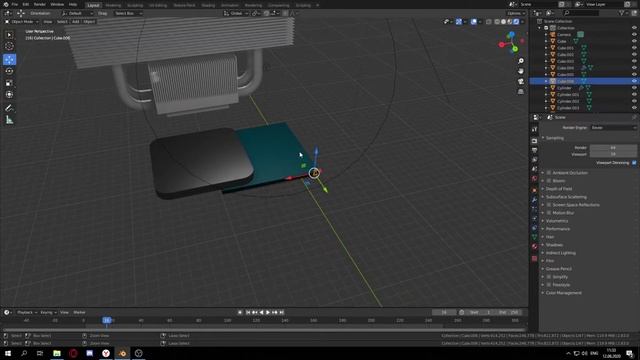Open the timeline Playback menu
Viewport: 640px width, 360px height.
coord(27,313)
